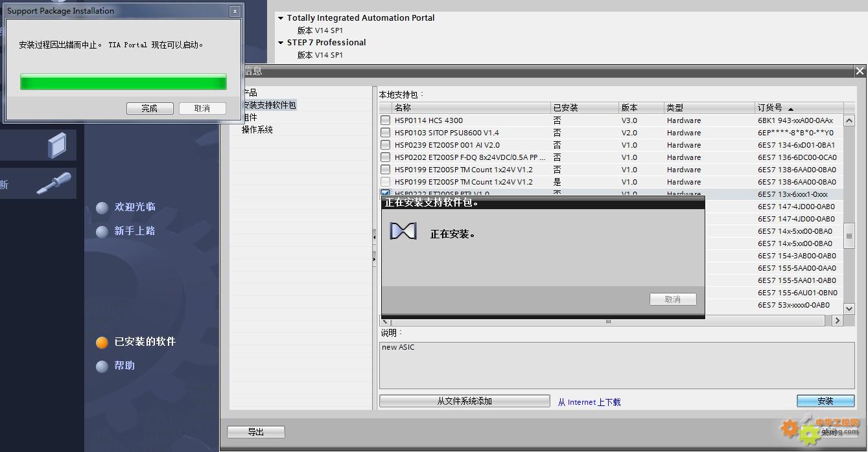Select the HSP0239 ET200SP 001 AI V2.0 name
This screenshot has height=452, width=868.
[x=447, y=145]
